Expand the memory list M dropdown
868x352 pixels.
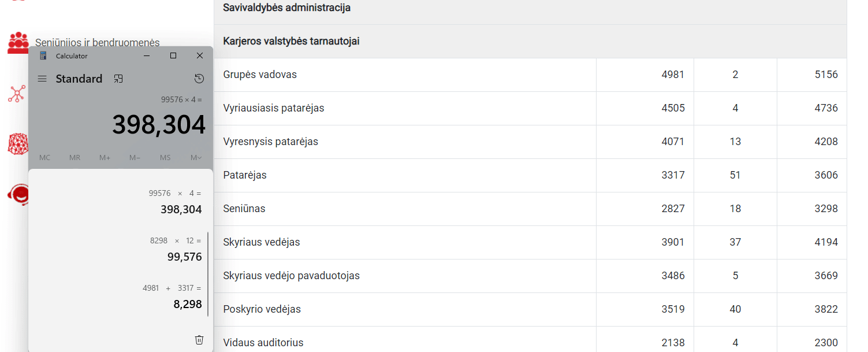[x=196, y=158]
